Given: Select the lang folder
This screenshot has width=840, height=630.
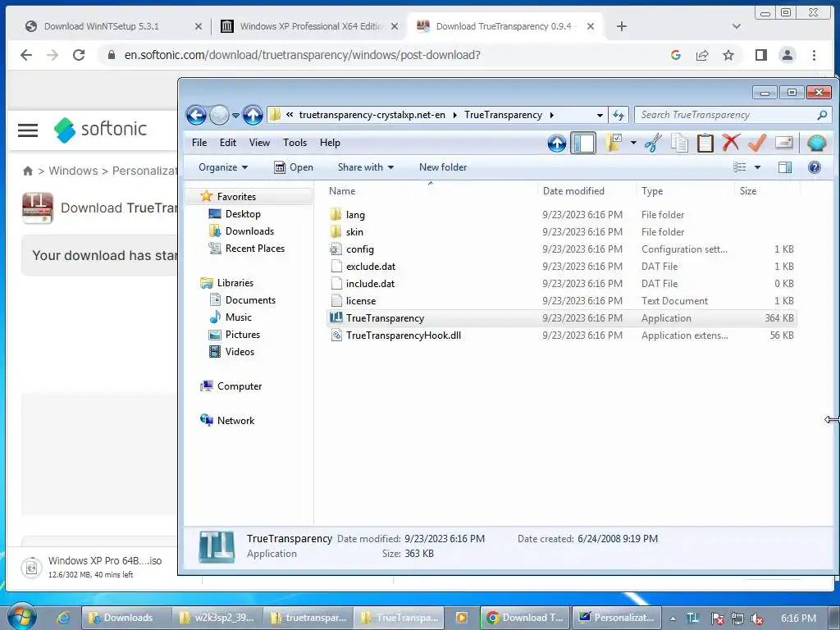Looking at the screenshot, I should 355,215.
